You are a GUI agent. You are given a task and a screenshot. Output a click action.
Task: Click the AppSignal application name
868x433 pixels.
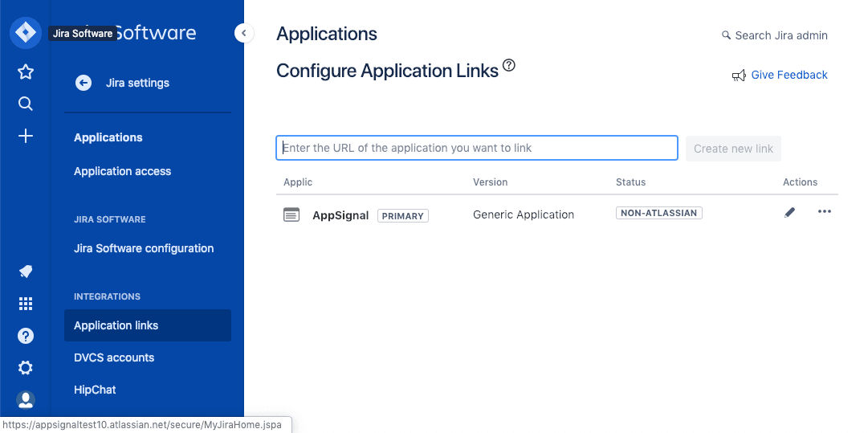point(340,215)
